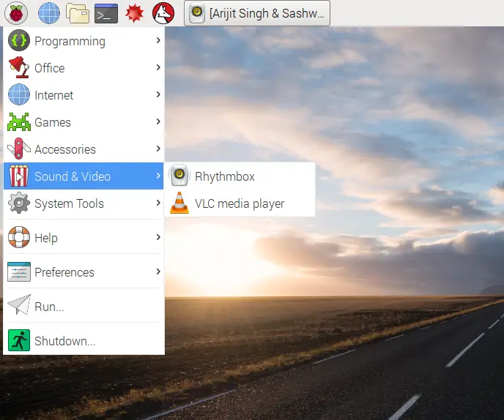Open the Internet menu category
The height and width of the screenshot is (420, 504).
[84, 94]
